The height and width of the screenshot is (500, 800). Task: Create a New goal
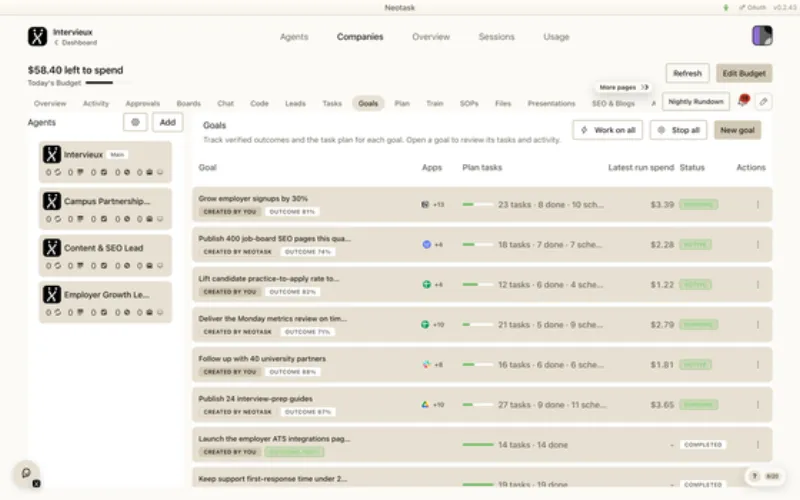pos(737,130)
